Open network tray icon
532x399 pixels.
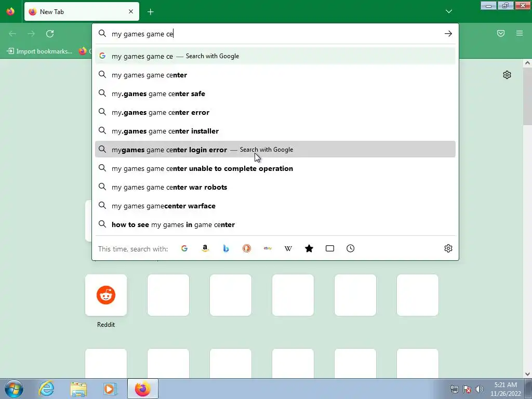pyautogui.click(x=454, y=389)
